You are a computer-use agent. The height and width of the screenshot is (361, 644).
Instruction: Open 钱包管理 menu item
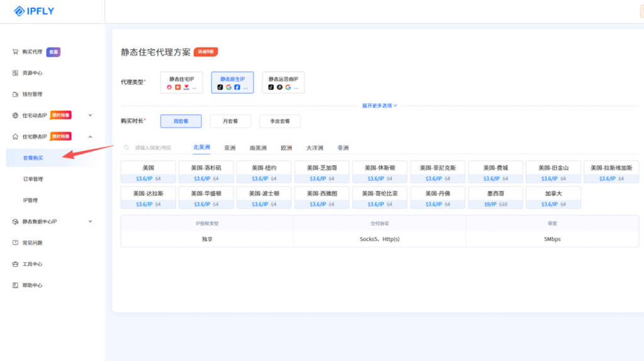pos(33,94)
